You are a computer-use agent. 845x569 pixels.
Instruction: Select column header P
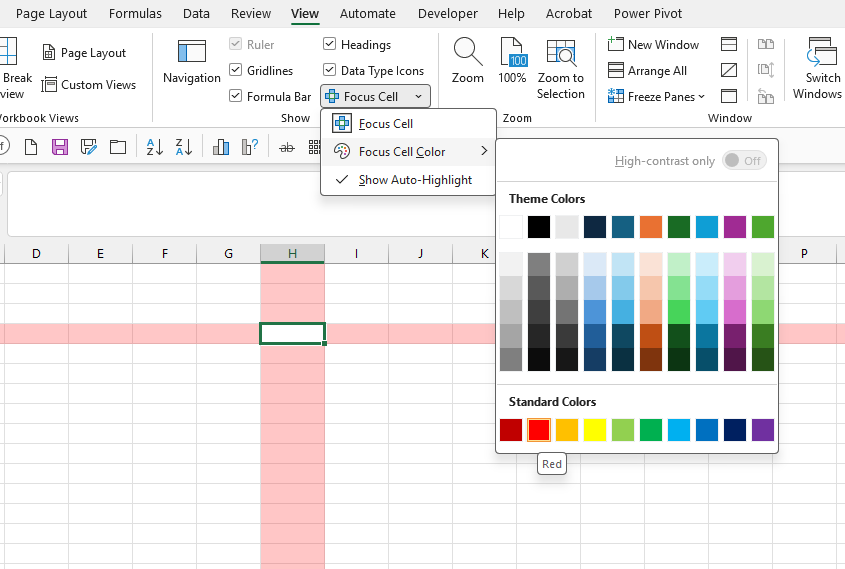click(804, 254)
